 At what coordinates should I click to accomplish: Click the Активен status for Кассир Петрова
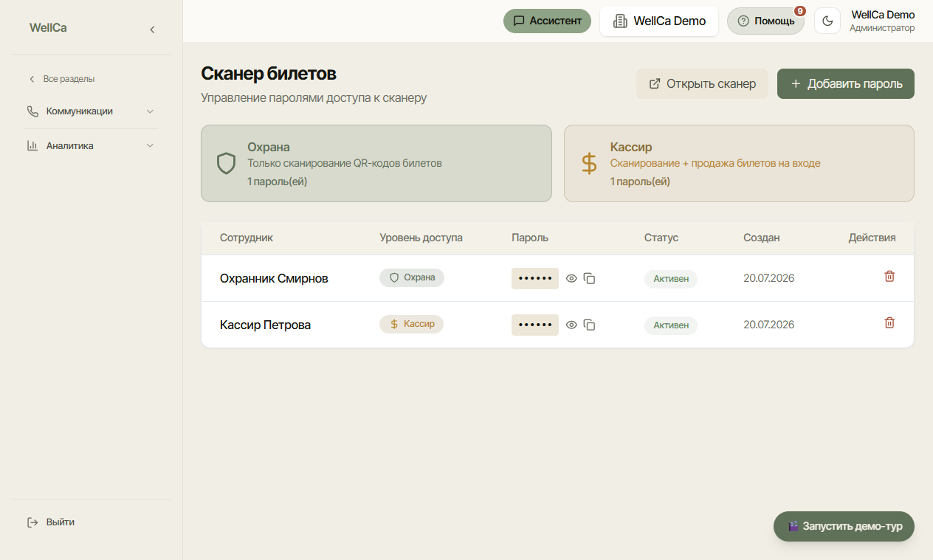[x=671, y=325]
